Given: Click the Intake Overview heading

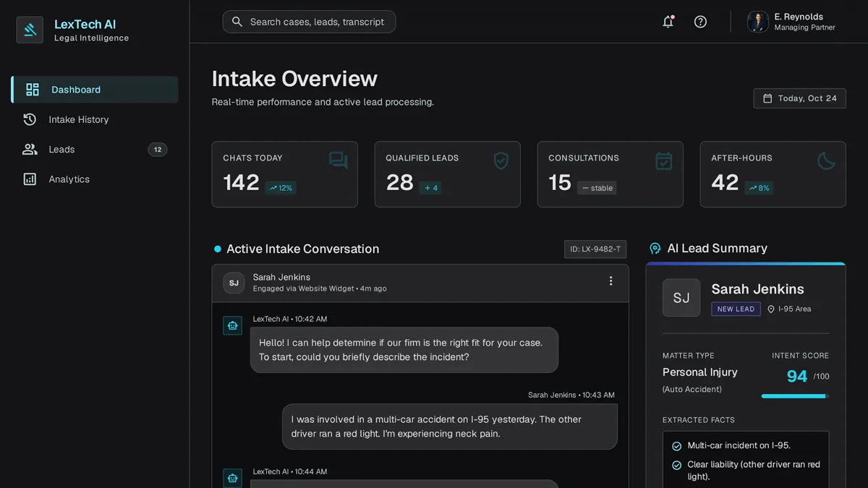Looking at the screenshot, I should 294,78.
